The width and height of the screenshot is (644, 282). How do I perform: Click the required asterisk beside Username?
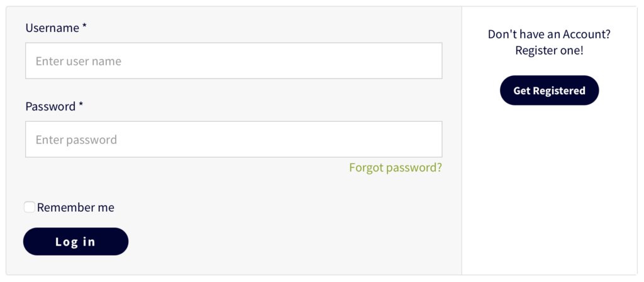(x=84, y=28)
